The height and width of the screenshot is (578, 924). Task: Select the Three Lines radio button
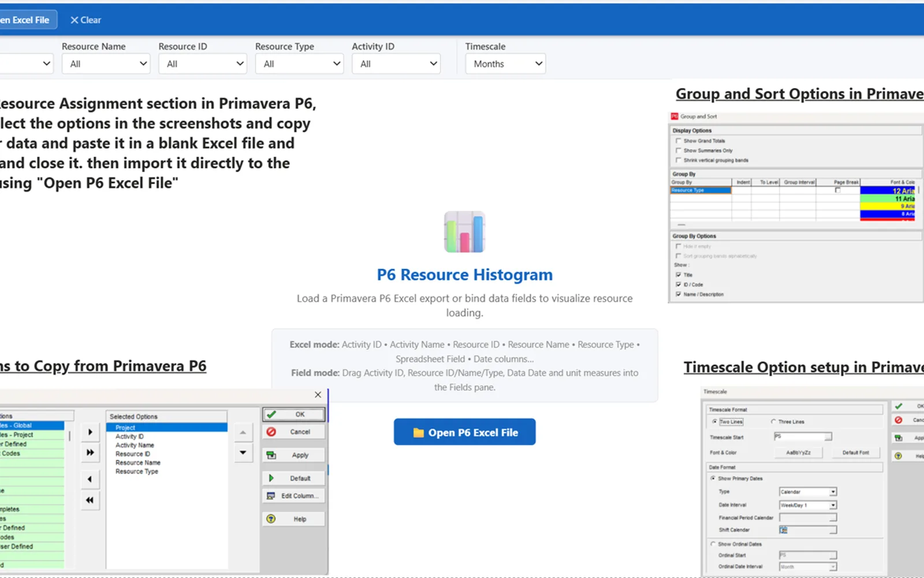(774, 422)
